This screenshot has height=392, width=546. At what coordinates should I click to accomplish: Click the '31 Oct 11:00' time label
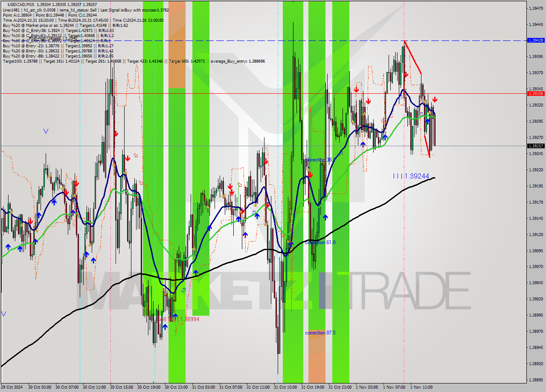[x=258, y=387]
